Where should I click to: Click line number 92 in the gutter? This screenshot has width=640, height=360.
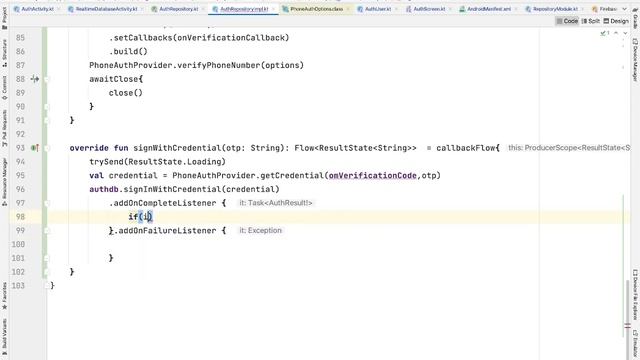pyautogui.click(x=20, y=134)
